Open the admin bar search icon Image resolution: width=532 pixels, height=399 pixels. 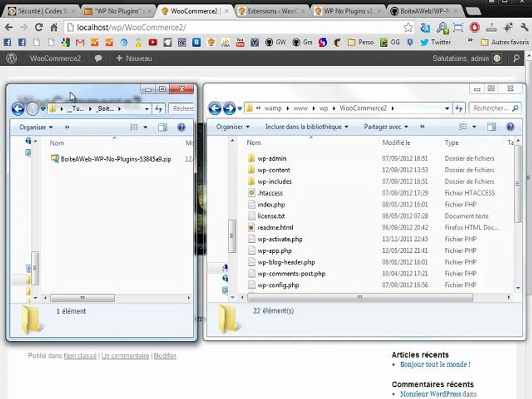pos(516,58)
